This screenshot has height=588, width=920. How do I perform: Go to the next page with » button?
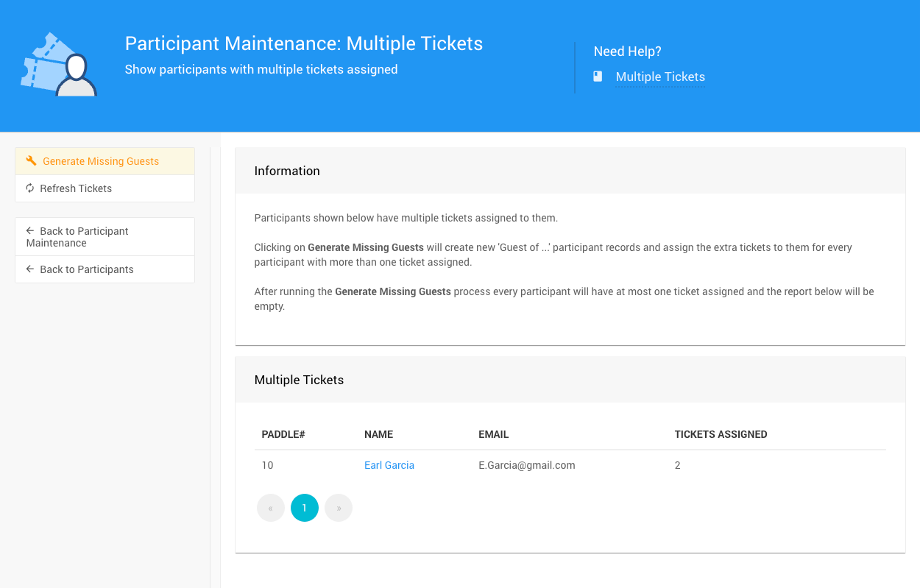pyautogui.click(x=339, y=508)
